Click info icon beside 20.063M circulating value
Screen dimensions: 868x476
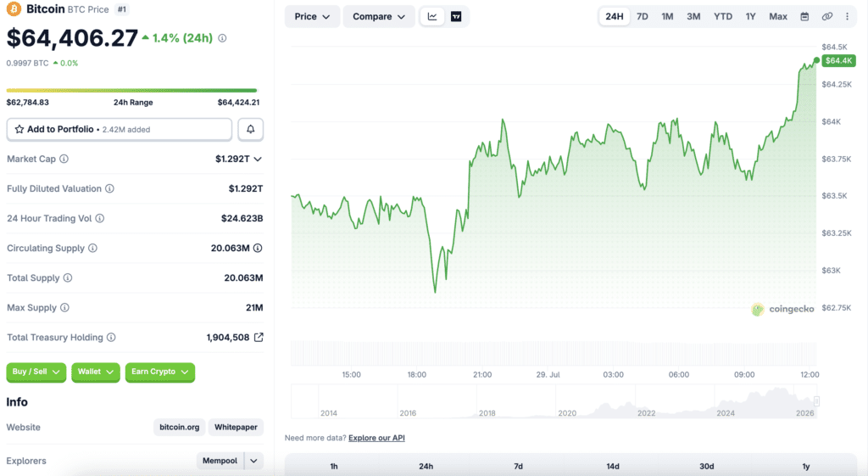[x=258, y=249]
